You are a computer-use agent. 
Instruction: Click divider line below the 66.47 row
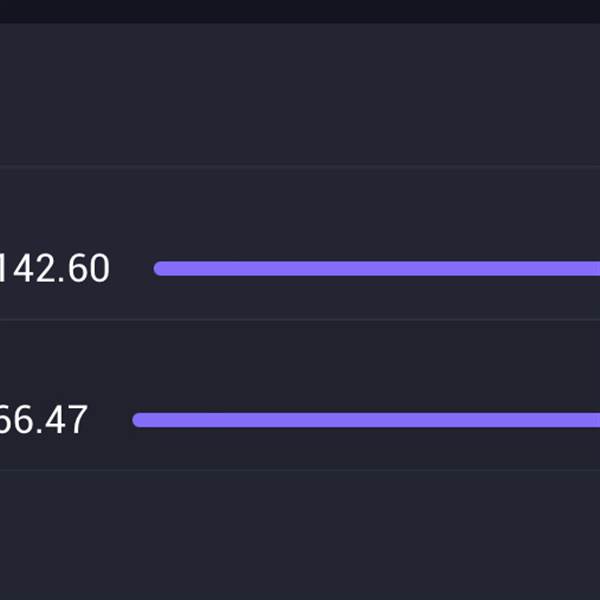pos(300,470)
